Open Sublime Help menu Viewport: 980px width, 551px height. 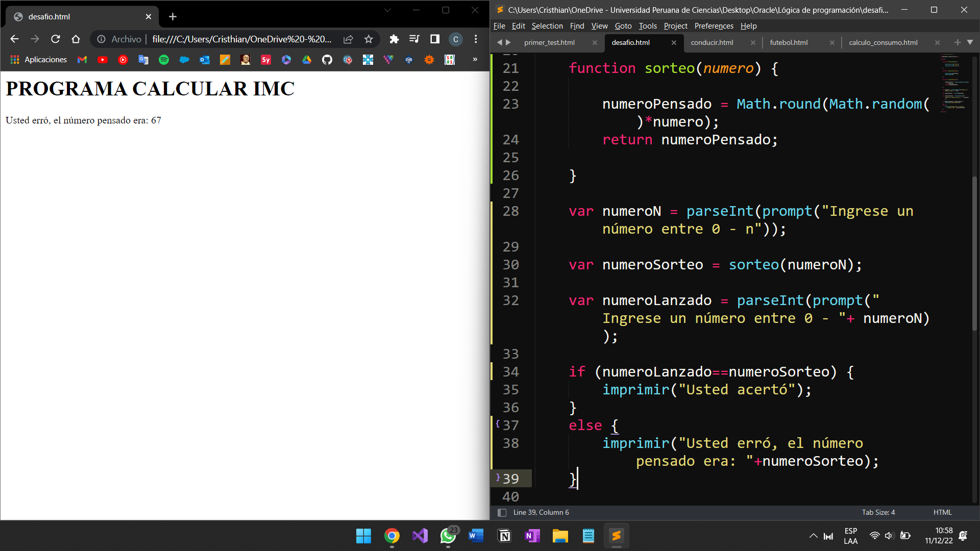(748, 26)
